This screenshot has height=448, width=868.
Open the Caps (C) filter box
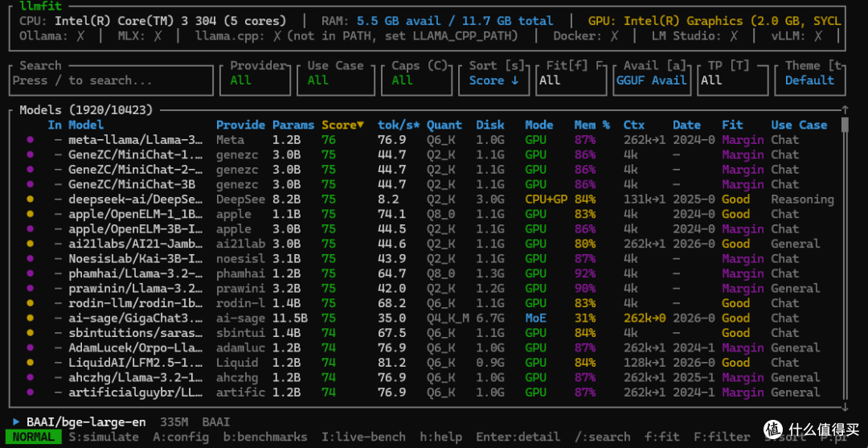click(x=416, y=80)
